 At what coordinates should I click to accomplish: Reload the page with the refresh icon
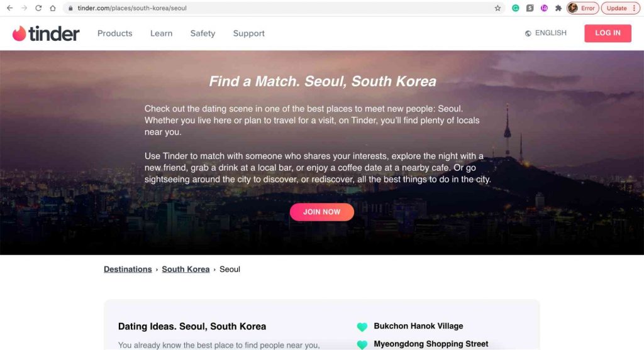38,8
